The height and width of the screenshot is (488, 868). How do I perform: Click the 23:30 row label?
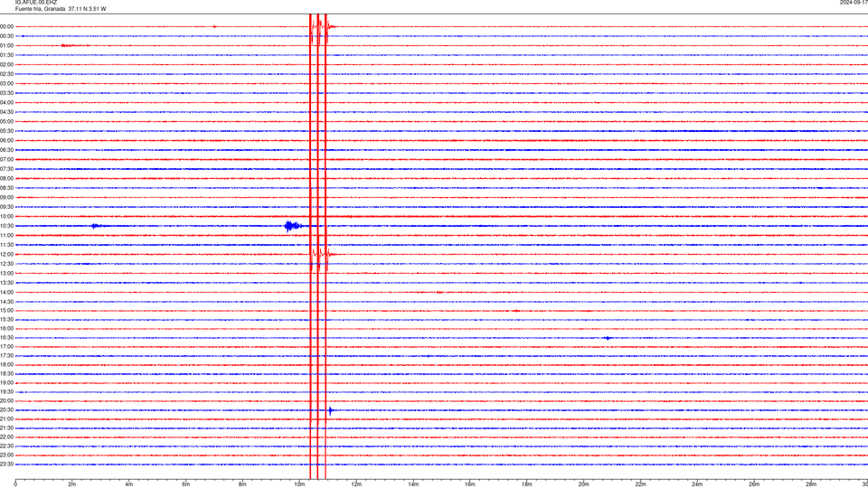[x=7, y=465]
